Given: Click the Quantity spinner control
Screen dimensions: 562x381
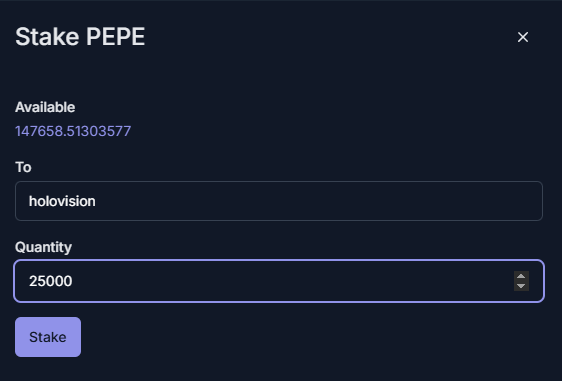Looking at the screenshot, I should 521,281.
